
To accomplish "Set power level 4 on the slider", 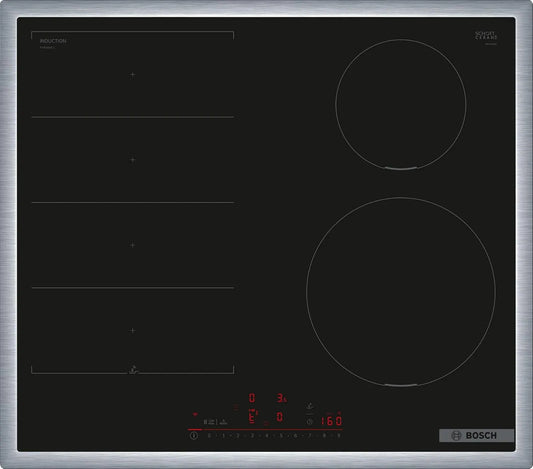I will [x=267, y=435].
